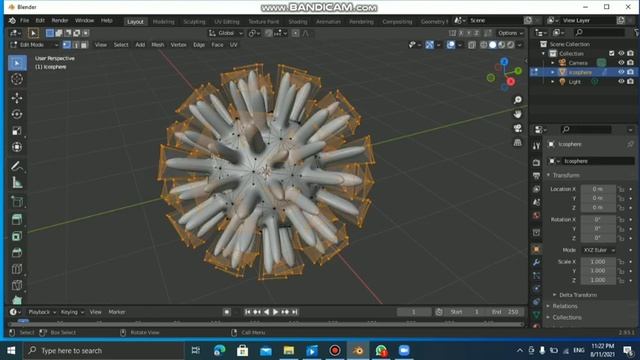Select the Cursor tool
Viewport: 640px width, 360px height.
(17, 79)
